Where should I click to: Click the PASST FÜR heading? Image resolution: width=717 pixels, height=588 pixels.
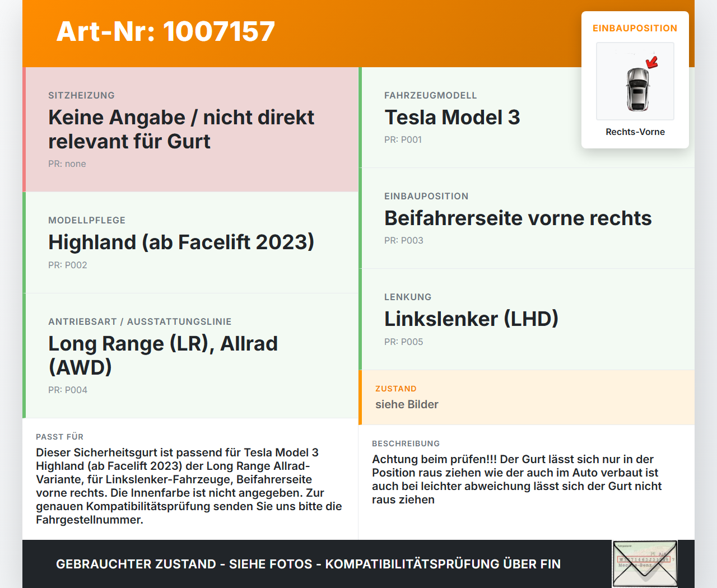59,437
